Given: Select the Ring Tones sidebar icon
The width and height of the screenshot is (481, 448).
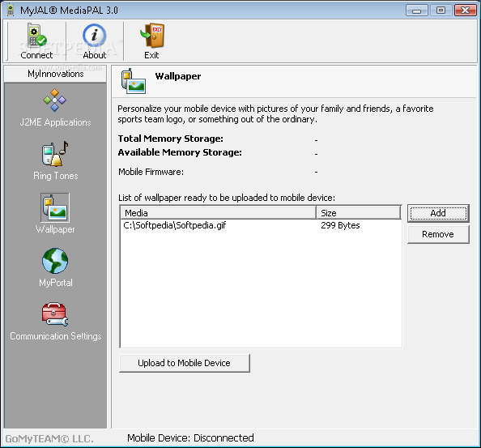Looking at the screenshot, I should pyautogui.click(x=55, y=154).
